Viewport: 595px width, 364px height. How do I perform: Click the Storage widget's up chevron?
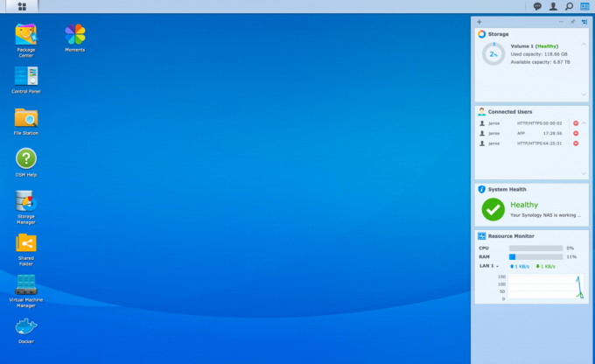click(584, 45)
